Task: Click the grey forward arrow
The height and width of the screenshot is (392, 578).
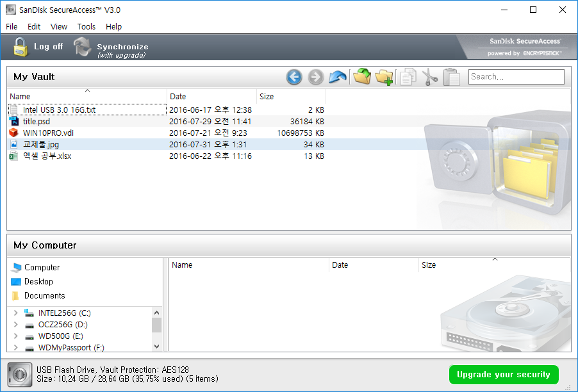Action: tap(315, 77)
